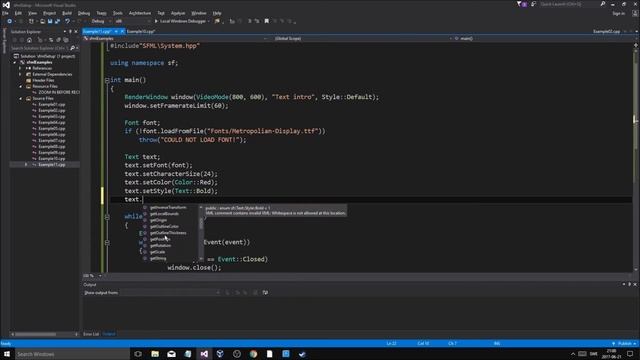Open the Windows Start menu
The image size is (640, 360).
coord(7,354)
